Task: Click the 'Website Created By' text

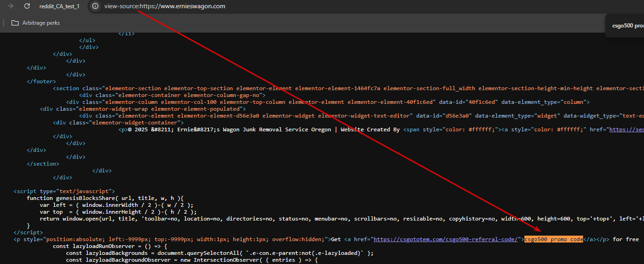Action: [x=371, y=129]
